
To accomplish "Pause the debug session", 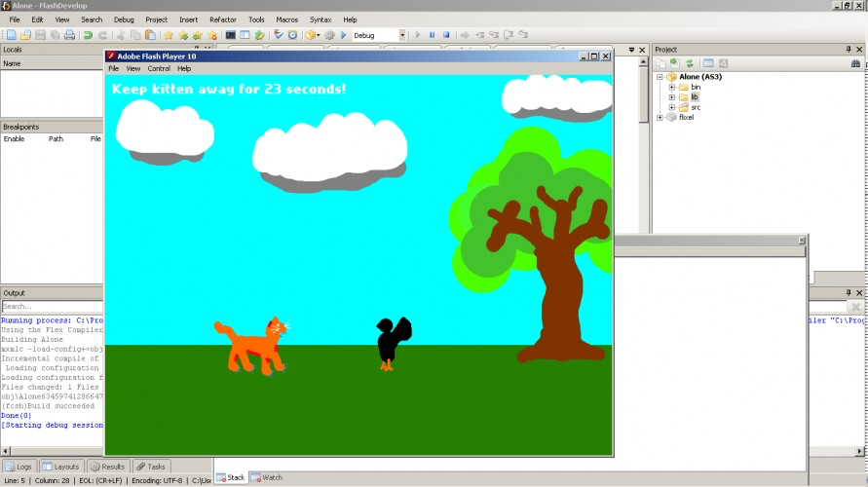I will point(432,35).
